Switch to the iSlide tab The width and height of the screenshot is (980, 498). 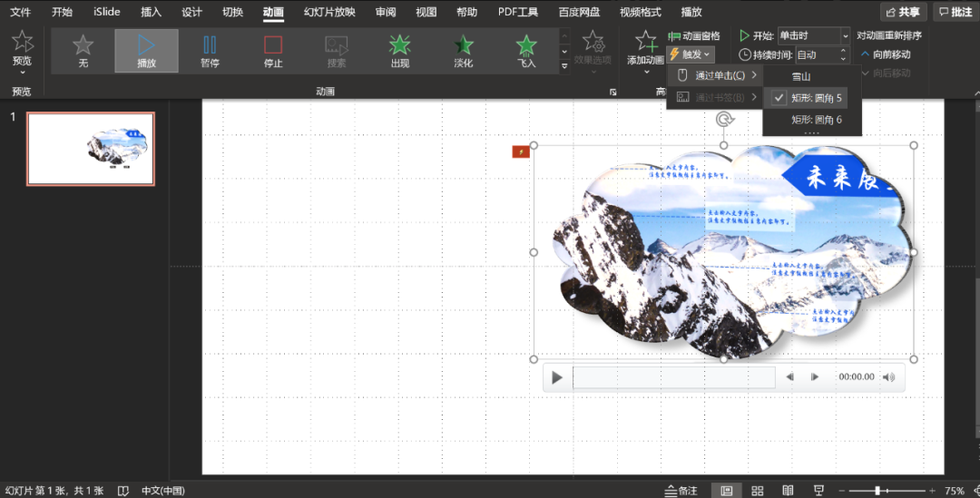(107, 12)
